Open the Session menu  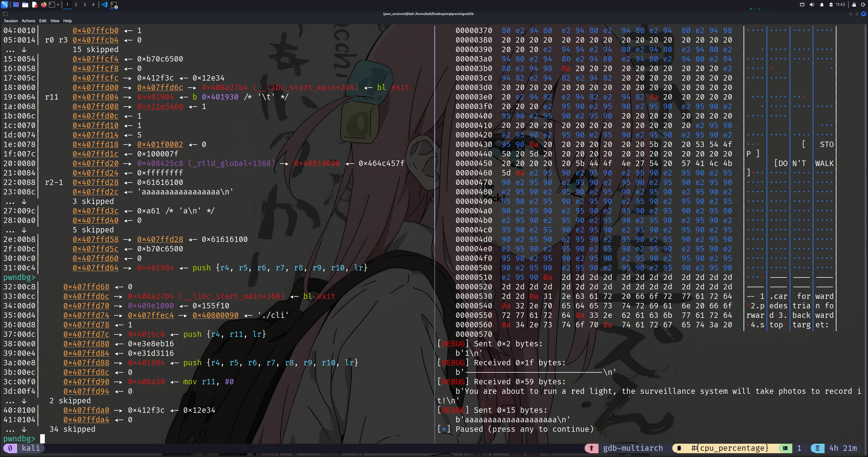click(x=11, y=21)
